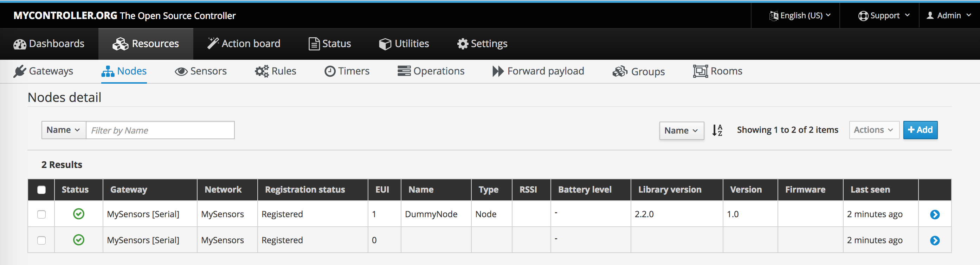Switch to the Forward payload tab
Viewport: 980px width, 265px height.
pyautogui.click(x=538, y=71)
